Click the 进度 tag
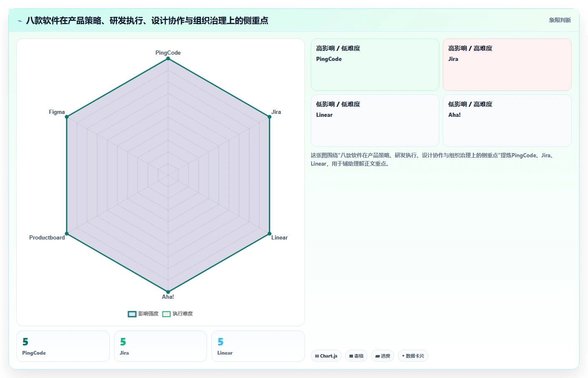The height and width of the screenshot is (378, 588). [x=383, y=356]
